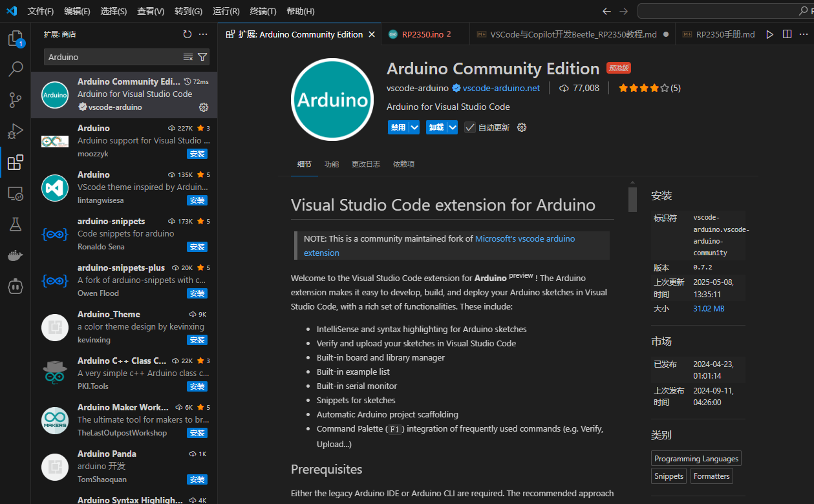The image size is (814, 504).
Task: Install the Arduino theme by lintangwisesa
Action: pyautogui.click(x=197, y=200)
